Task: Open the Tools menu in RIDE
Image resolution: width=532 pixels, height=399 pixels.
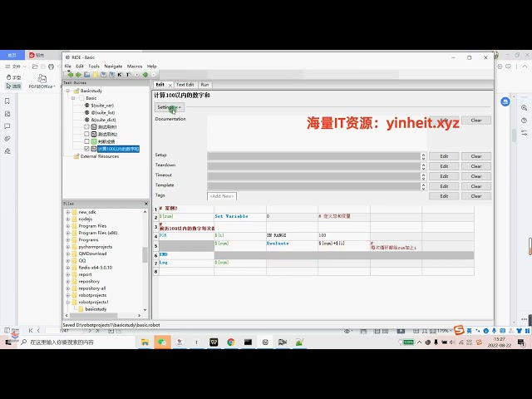Action: point(94,66)
